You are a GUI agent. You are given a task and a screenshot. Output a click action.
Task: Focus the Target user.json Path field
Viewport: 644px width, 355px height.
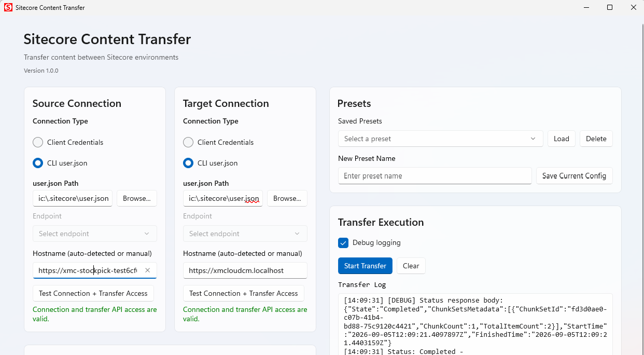(223, 198)
